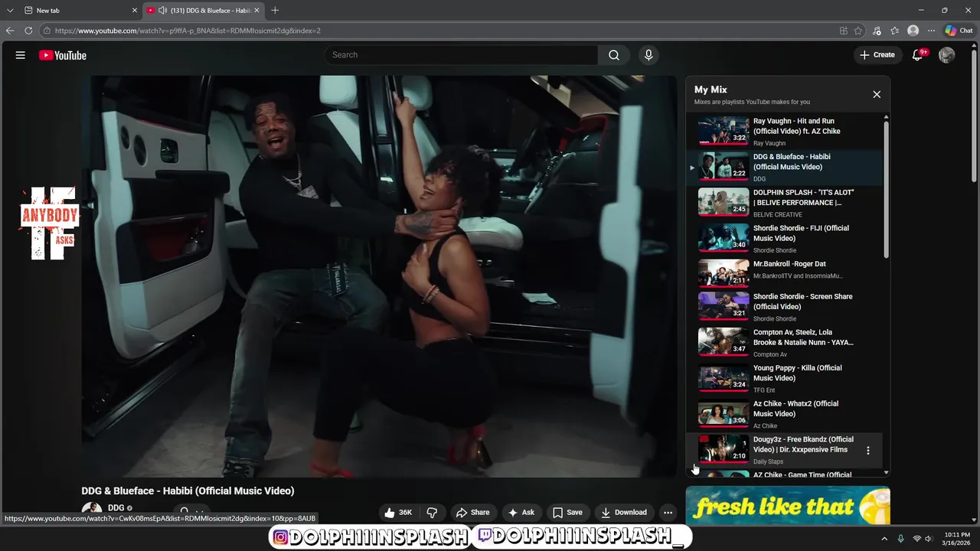Open the browser apps grid icon
Image resolution: width=980 pixels, height=551 pixels.
(843, 31)
